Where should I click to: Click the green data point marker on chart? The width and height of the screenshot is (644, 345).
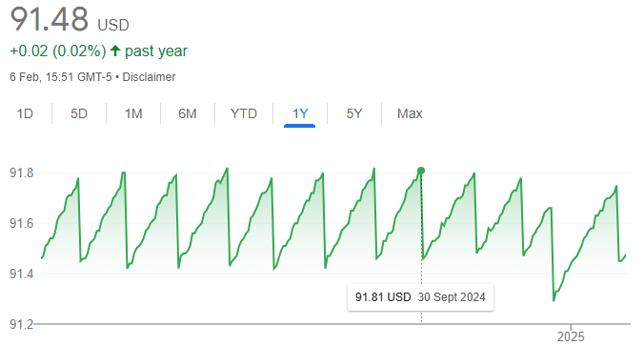click(421, 171)
